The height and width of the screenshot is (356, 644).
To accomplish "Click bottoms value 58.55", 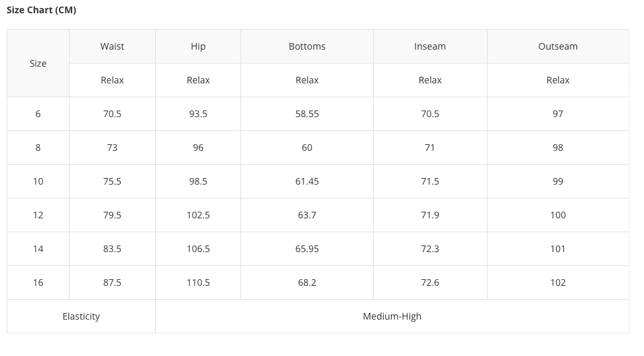I will click(x=307, y=114).
